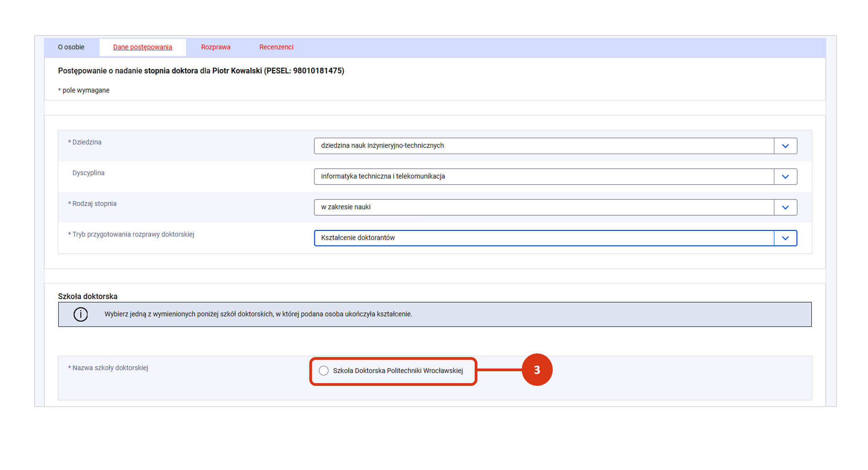
Task: Go to the Recenzenci tab
Action: pyautogui.click(x=276, y=47)
